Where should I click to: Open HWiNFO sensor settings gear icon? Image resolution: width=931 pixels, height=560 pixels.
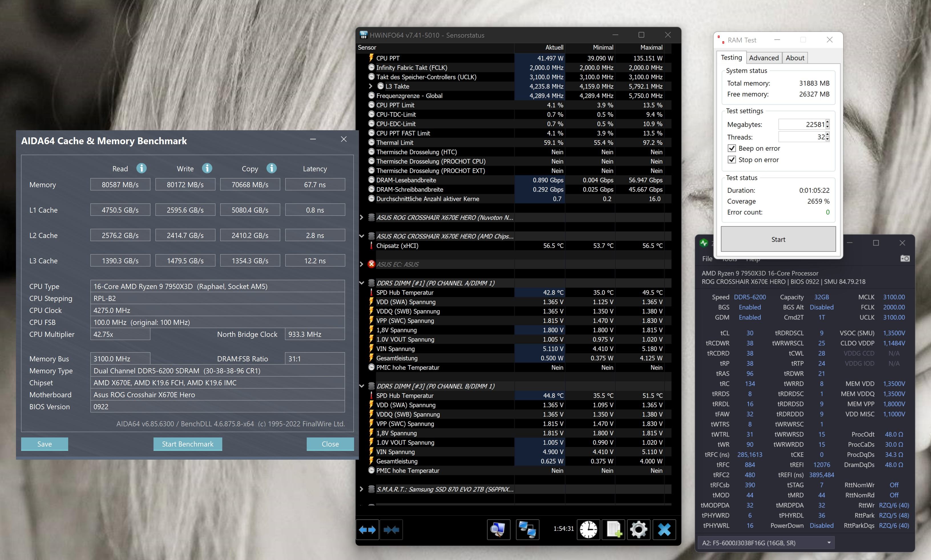pos(638,530)
